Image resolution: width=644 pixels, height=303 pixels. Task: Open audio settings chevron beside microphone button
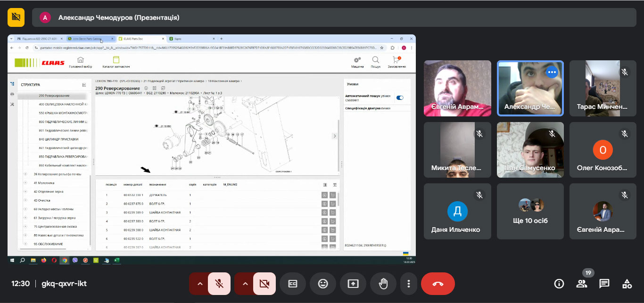199,284
